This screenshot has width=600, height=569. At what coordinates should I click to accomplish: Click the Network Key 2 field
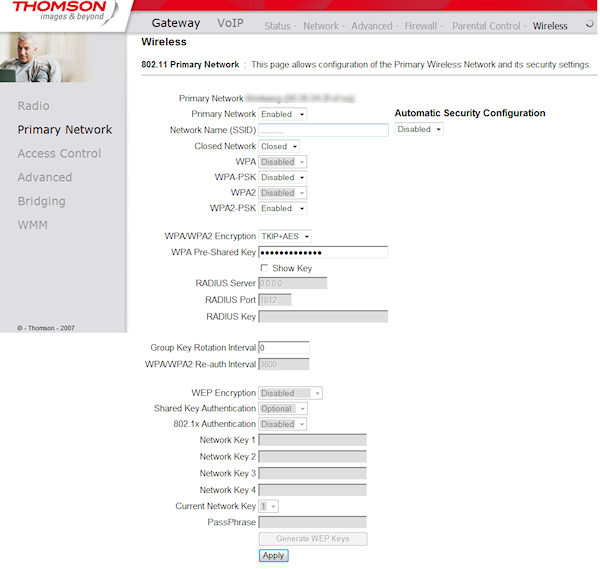[x=313, y=457]
